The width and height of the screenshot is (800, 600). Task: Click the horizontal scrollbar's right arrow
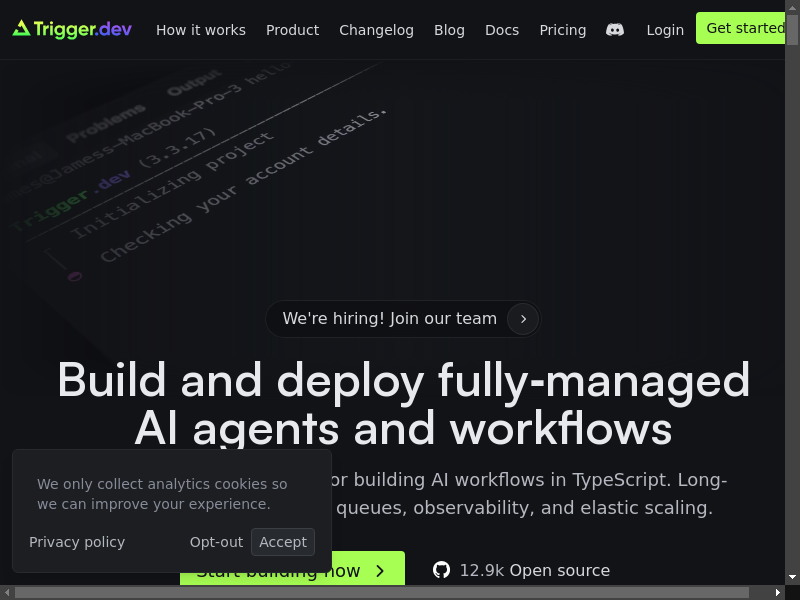[x=778, y=593]
